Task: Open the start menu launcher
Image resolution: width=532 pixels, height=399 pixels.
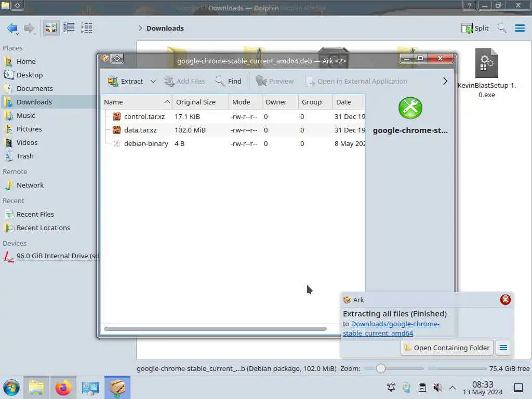Action: click(11, 388)
